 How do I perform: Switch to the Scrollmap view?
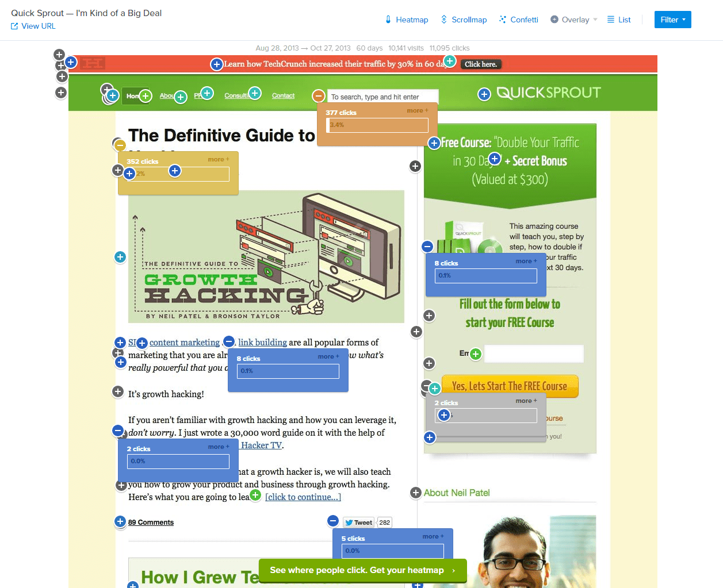[x=464, y=20]
